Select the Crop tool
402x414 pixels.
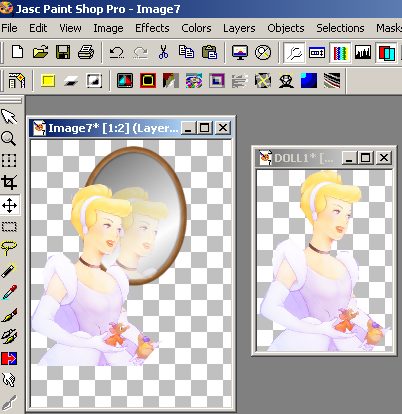pyautogui.click(x=9, y=182)
